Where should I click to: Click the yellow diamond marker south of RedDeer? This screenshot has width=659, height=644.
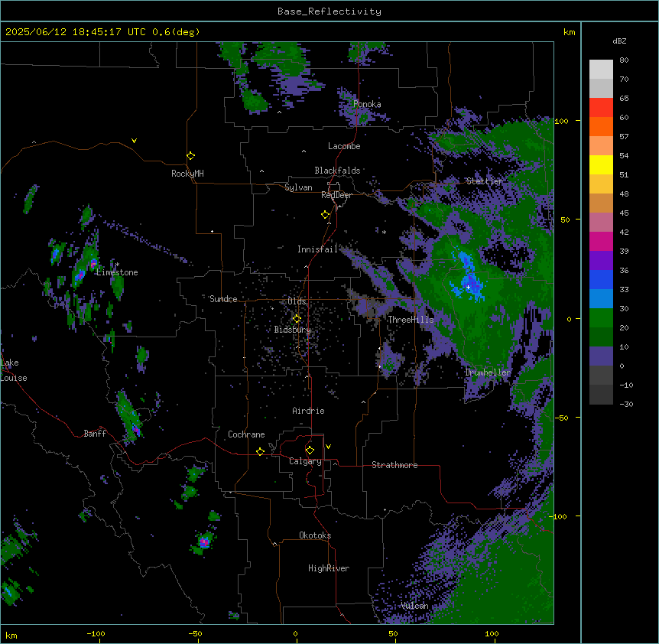pyautogui.click(x=325, y=215)
